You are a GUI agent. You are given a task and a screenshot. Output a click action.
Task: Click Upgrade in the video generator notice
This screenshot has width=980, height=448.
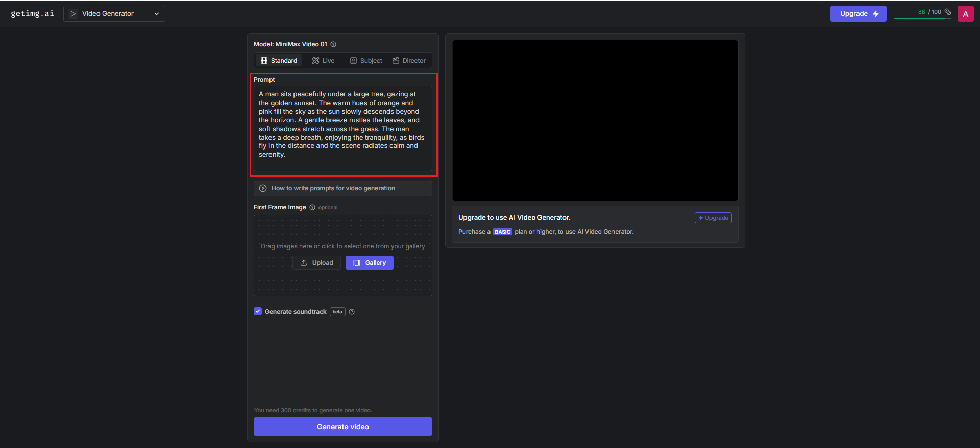[713, 218]
